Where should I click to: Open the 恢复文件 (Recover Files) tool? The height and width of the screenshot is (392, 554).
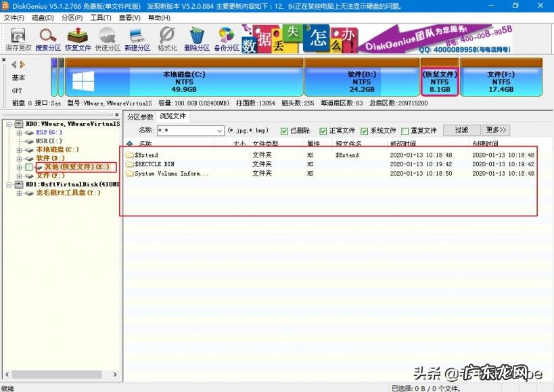point(76,37)
